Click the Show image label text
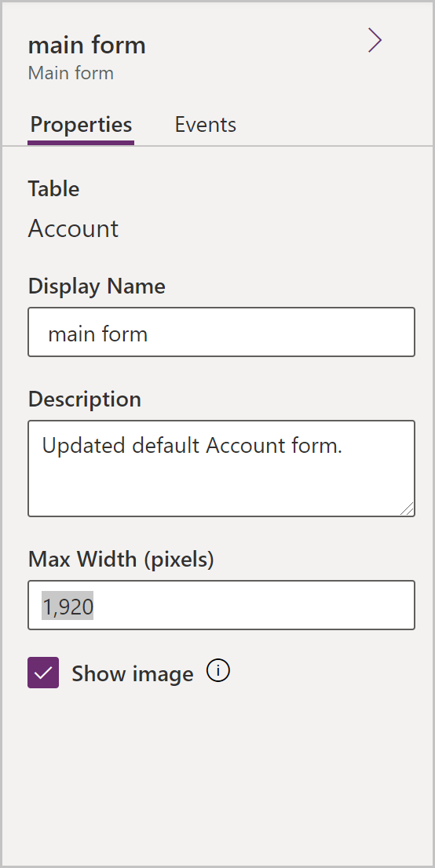Viewport: 435px width, 868px height. point(133,673)
